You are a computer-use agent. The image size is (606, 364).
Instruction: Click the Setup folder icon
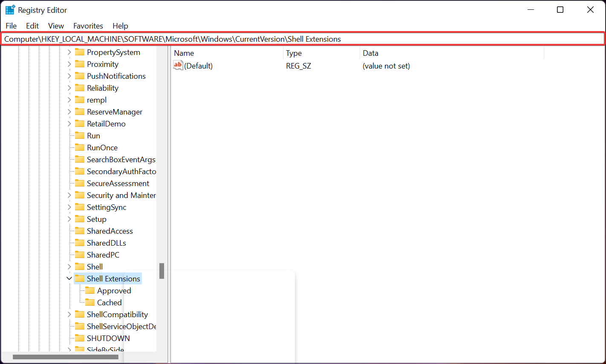click(80, 219)
